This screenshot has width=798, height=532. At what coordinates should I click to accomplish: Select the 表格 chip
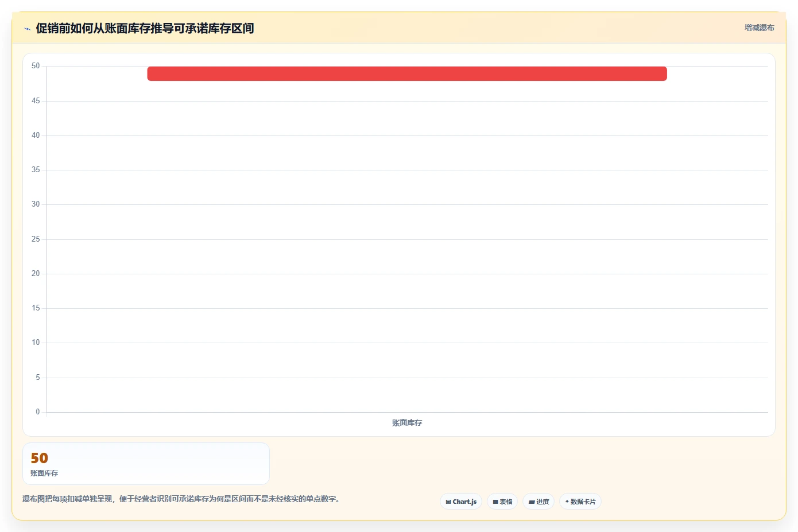click(x=502, y=502)
